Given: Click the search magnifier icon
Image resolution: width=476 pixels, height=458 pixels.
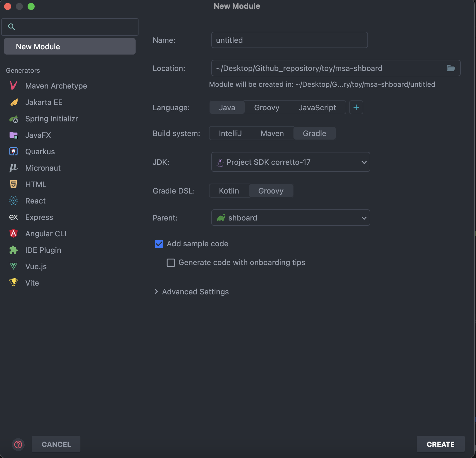Looking at the screenshot, I should click(x=11, y=27).
